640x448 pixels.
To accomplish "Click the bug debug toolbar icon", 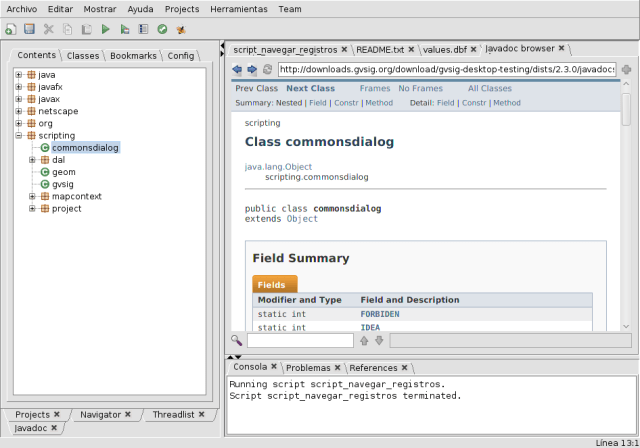I will [x=179, y=29].
